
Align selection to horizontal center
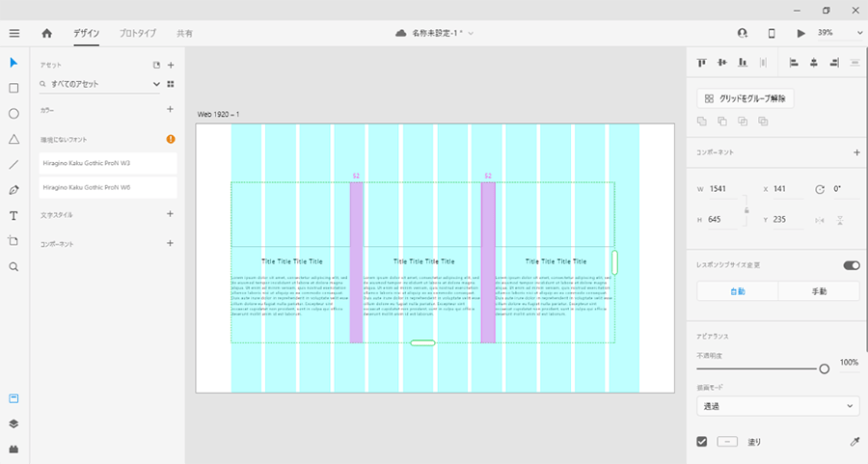[x=814, y=63]
